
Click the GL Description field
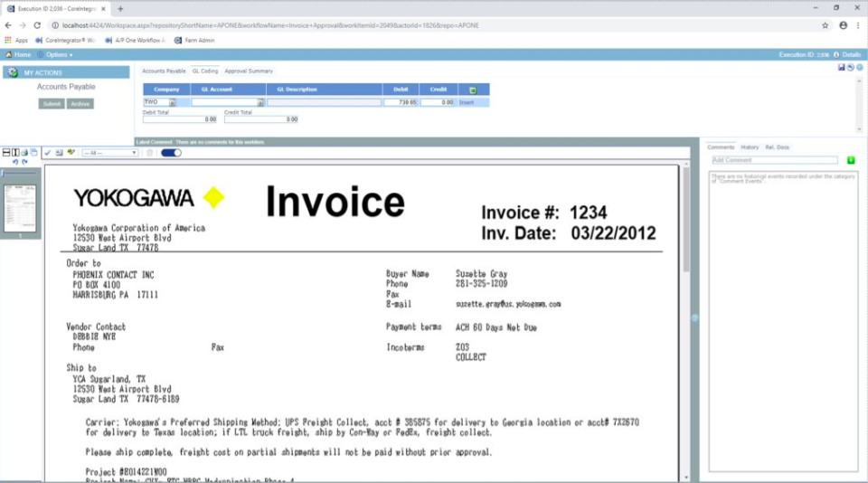pyautogui.click(x=325, y=102)
